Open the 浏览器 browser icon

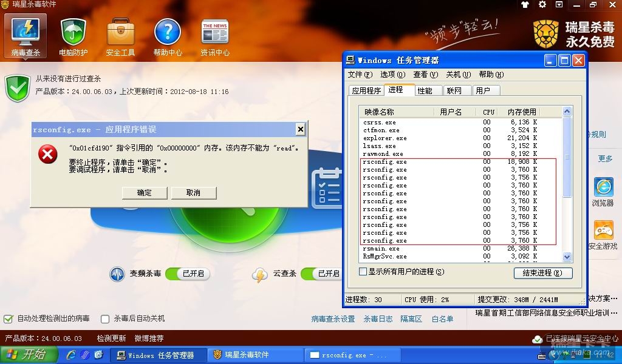click(x=603, y=187)
